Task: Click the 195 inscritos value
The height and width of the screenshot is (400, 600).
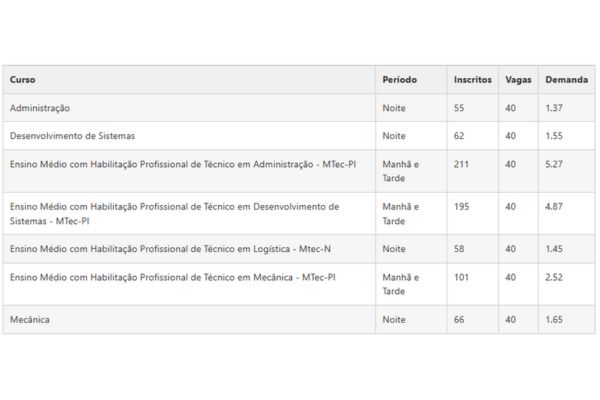Action: point(461,207)
